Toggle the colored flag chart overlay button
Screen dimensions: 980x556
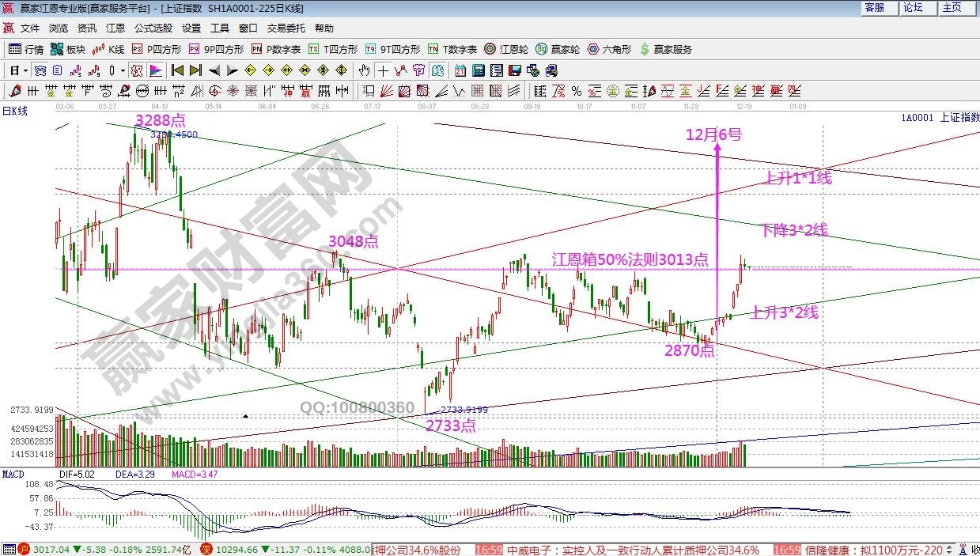pyautogui.click(x=155, y=70)
